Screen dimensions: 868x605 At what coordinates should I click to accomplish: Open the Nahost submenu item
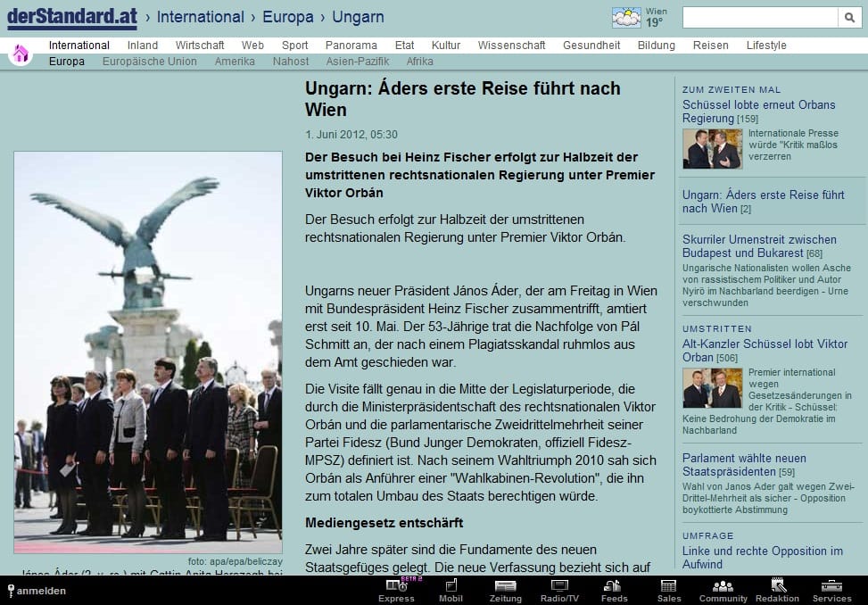point(291,62)
